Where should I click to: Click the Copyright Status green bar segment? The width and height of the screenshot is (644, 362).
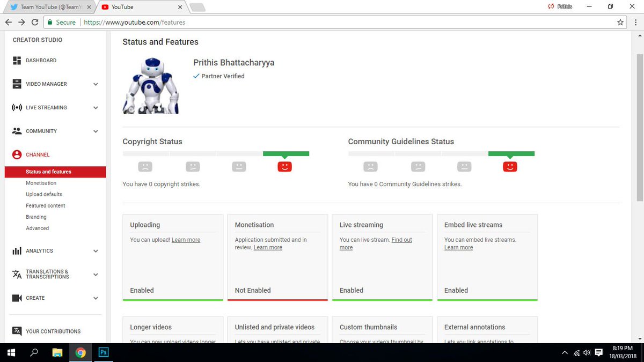point(286,154)
